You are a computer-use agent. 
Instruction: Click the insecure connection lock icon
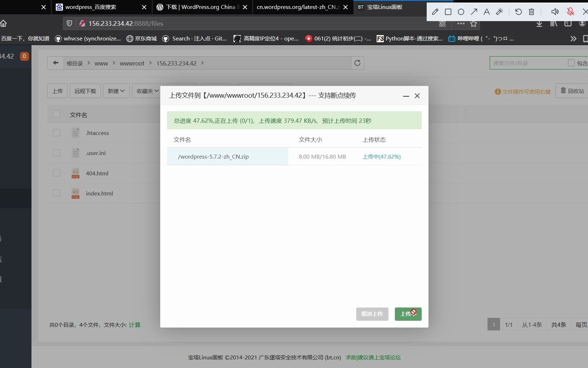click(x=82, y=23)
